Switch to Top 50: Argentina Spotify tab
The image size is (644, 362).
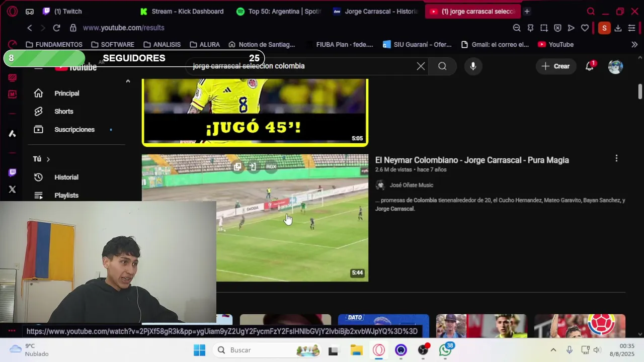coord(278,11)
